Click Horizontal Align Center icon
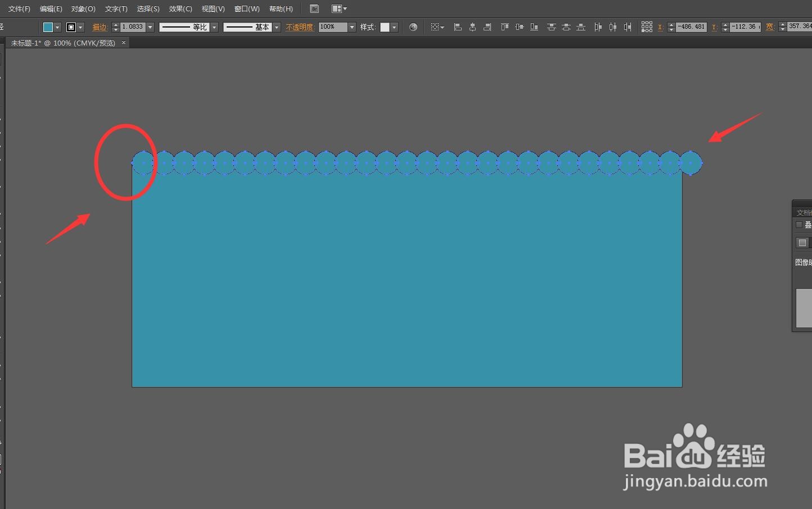The height and width of the screenshot is (509, 812). click(x=472, y=27)
